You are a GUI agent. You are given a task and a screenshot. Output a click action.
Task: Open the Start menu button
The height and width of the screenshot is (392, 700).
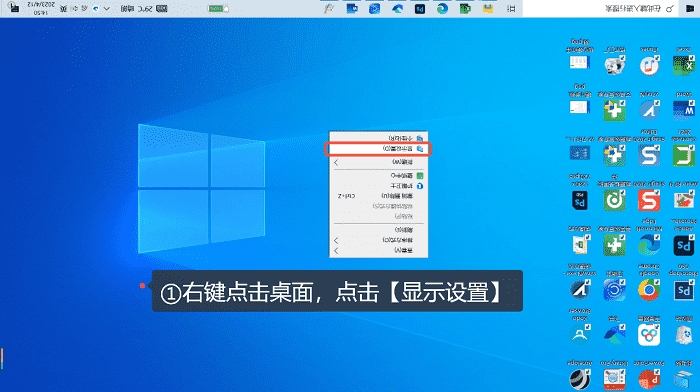tap(690, 8)
